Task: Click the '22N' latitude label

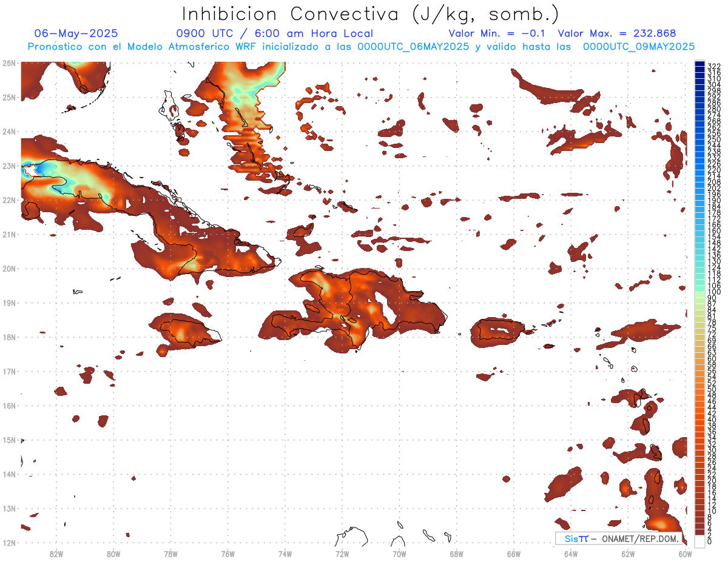Action: (8, 200)
